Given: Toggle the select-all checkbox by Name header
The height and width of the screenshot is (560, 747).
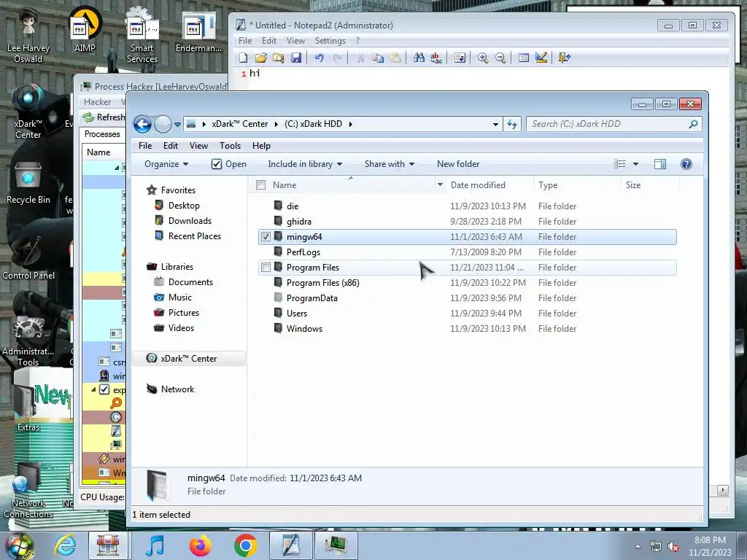Looking at the screenshot, I should coord(260,184).
